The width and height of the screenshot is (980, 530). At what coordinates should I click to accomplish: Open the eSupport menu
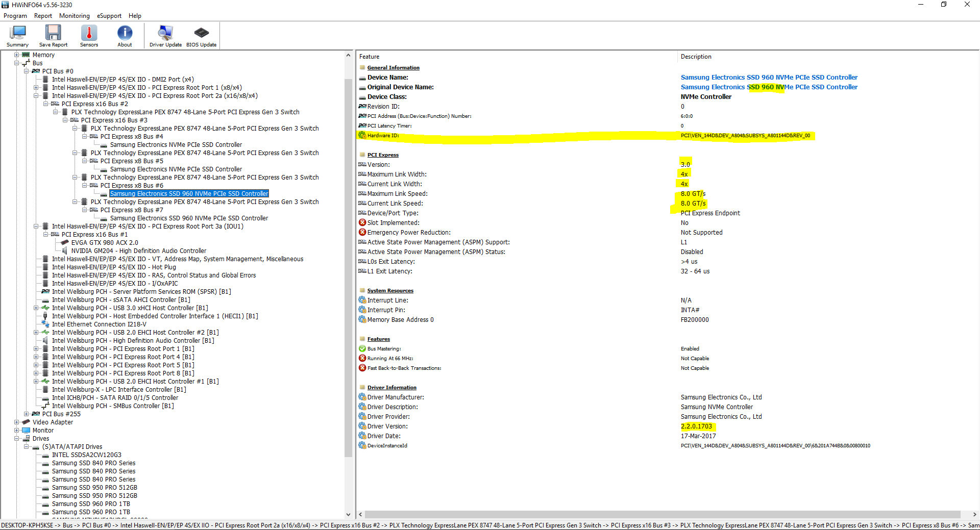109,16
